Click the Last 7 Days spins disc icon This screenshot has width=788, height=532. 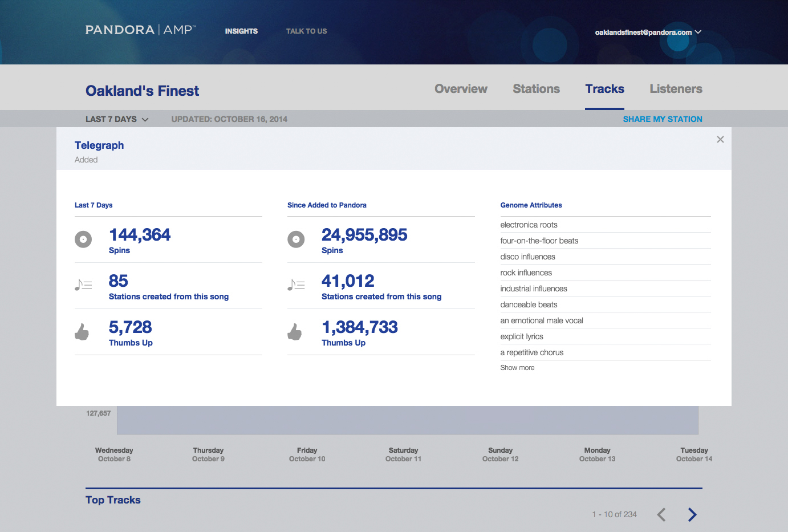(83, 239)
